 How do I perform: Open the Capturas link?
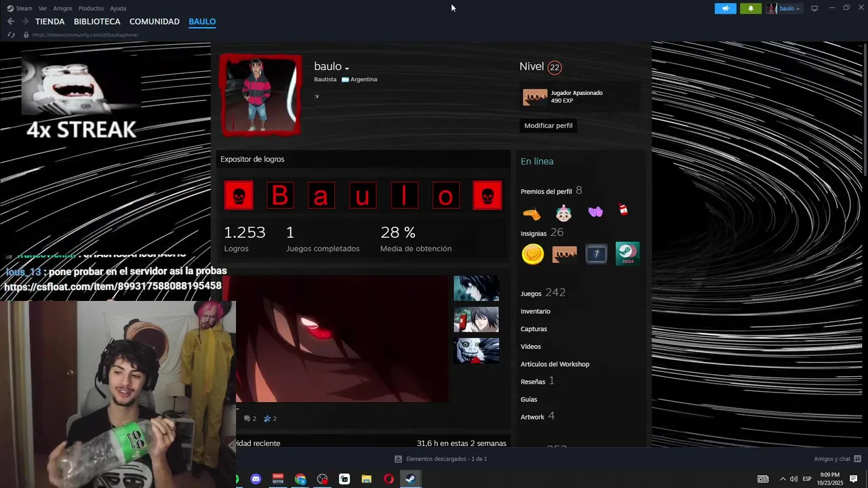[534, 329]
